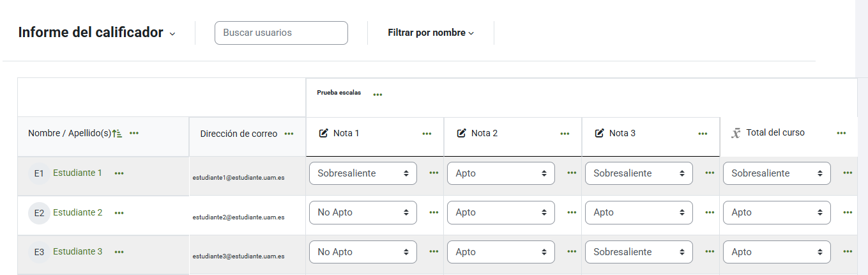The height and width of the screenshot is (275, 868).
Task: Expand Estudiante 3's Nota 3 Sobresaliente dropdown
Action: tap(638, 252)
